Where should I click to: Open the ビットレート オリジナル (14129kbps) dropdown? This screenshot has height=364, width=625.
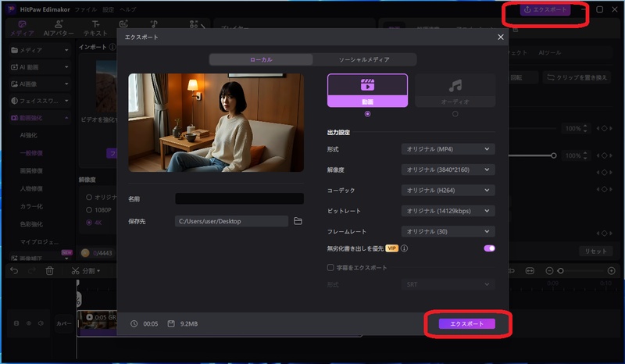tap(448, 211)
